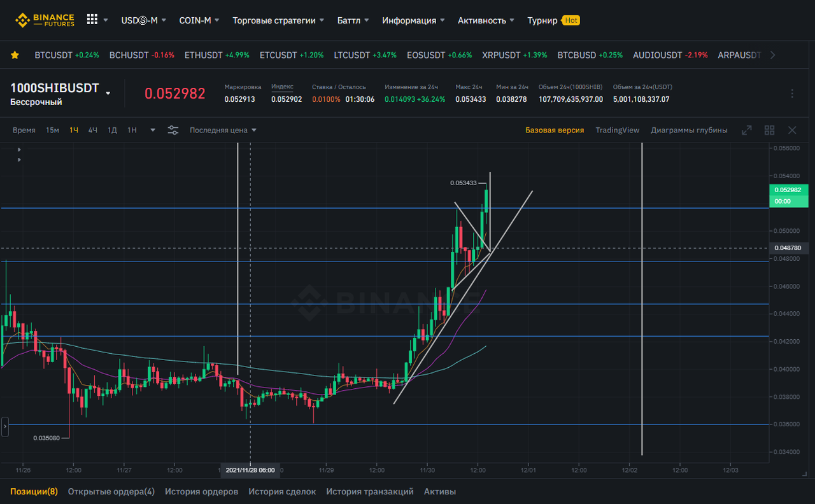
Task: Switch chart to 1Н weekly interval
Action: coord(132,130)
